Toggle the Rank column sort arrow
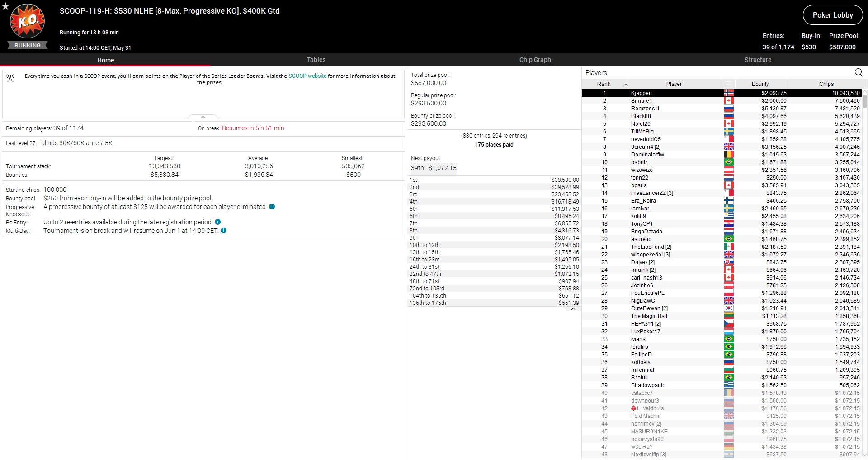 click(626, 85)
